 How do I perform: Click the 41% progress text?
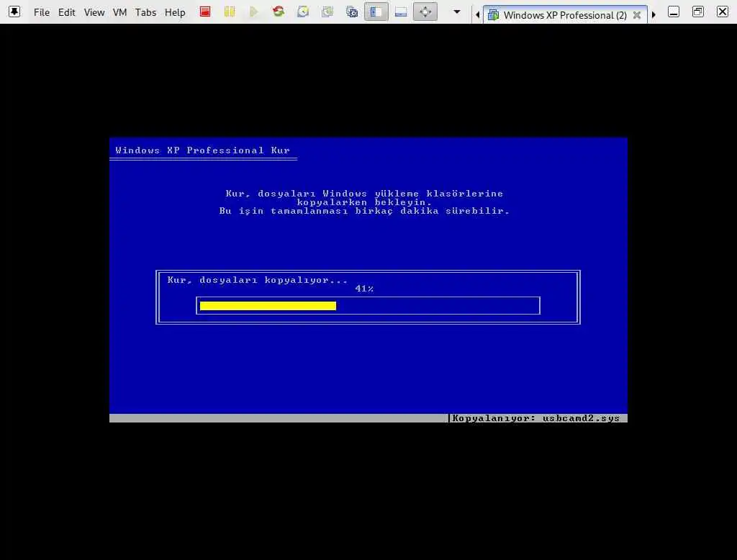coord(364,289)
